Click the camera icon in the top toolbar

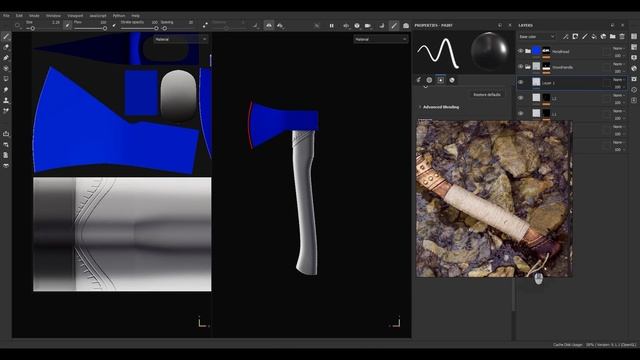368,25
